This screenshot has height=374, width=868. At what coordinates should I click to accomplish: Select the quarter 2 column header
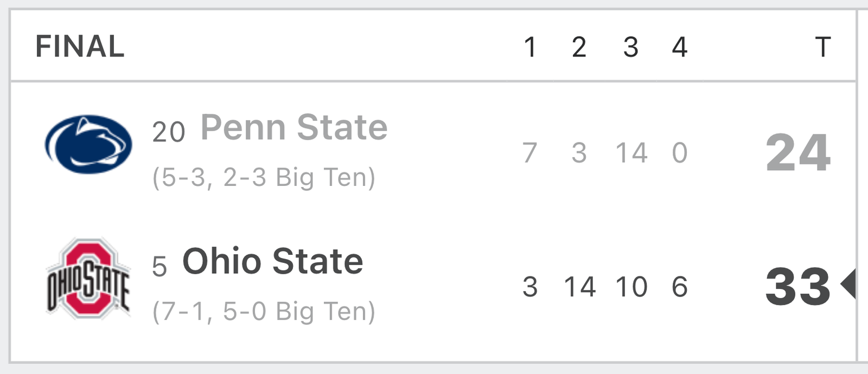coord(579,47)
